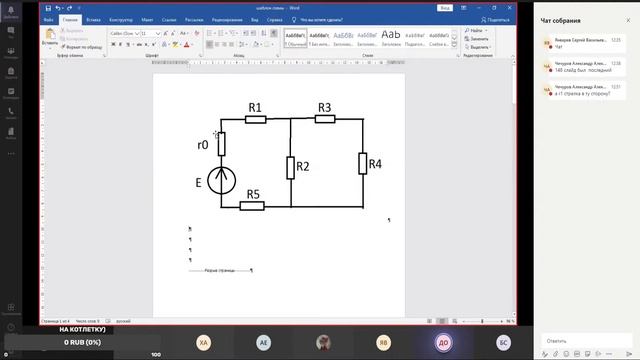This screenshot has width=640, height=360.
Task: Open the font name dropdown Calibri
Action: coord(137,33)
